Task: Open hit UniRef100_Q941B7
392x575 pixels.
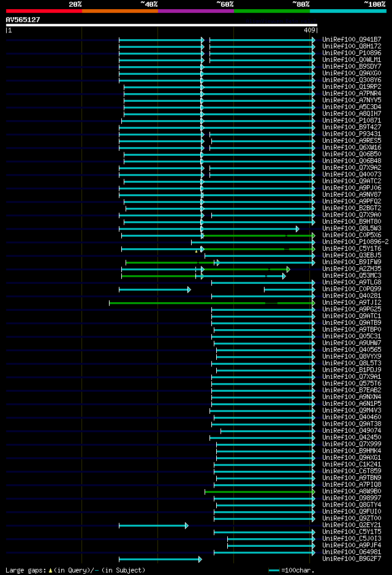Action: [x=352, y=40]
